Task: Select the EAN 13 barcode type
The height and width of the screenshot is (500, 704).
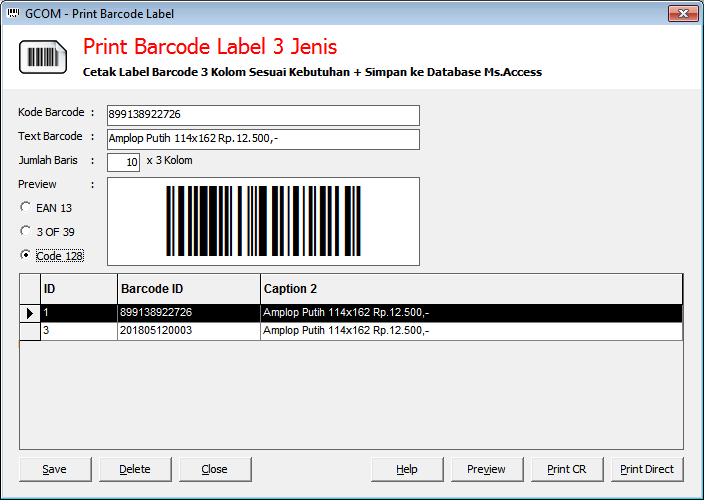Action: coord(26,208)
